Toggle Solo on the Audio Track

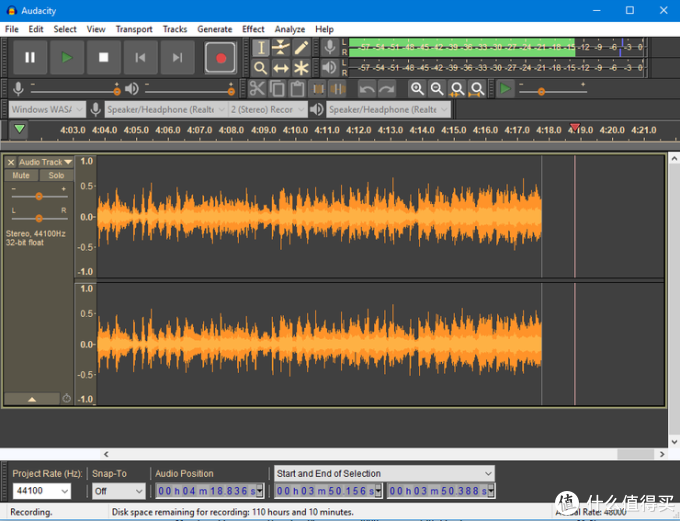[x=56, y=175]
